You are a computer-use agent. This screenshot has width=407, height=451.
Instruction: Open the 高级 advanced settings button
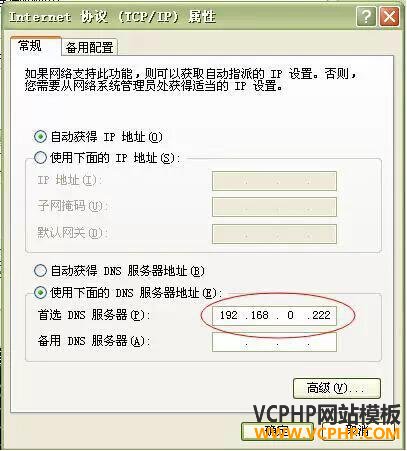coord(337,388)
